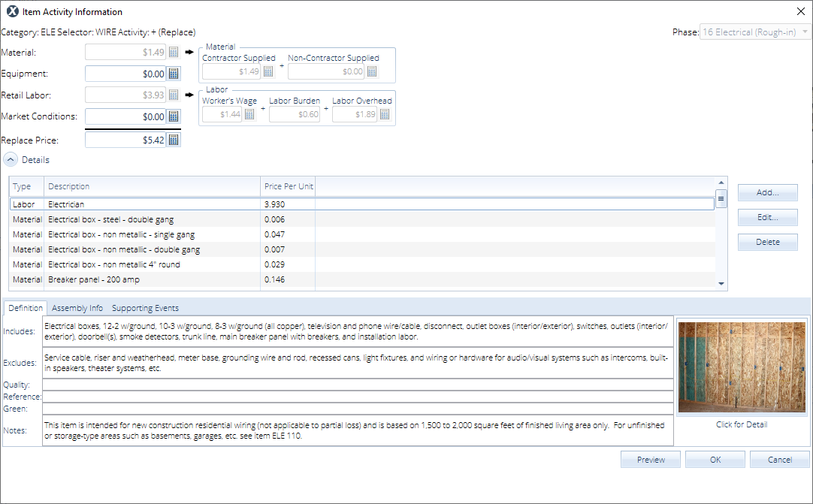View the wall framing photo thumbnail
This screenshot has height=504, width=813.
coord(742,367)
